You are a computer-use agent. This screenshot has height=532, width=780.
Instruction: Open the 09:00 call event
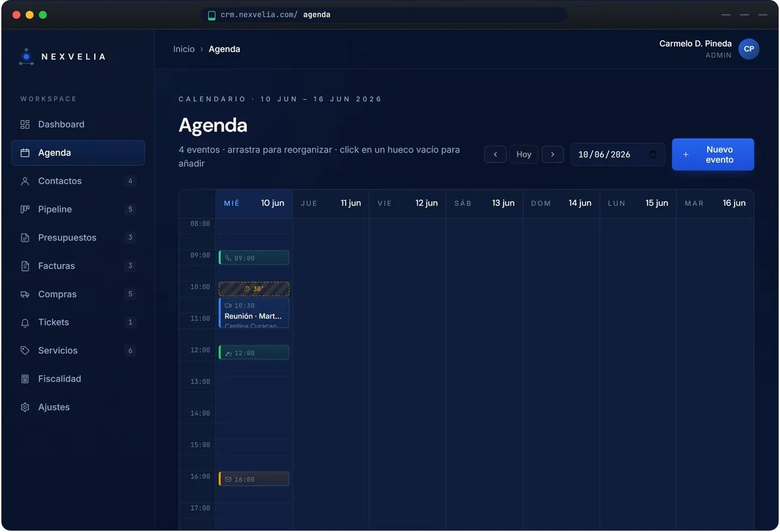254,258
